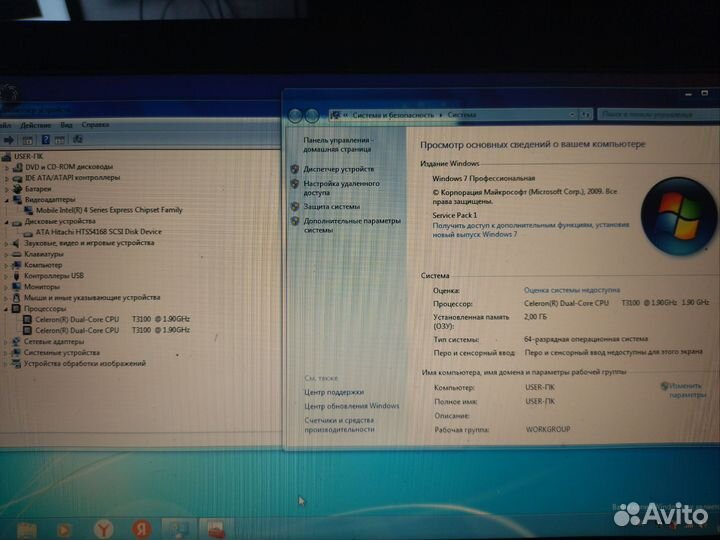Select ATA Hitachi HTS54168 SCSI Disk Device
The height and width of the screenshot is (540, 720).
coord(99,232)
